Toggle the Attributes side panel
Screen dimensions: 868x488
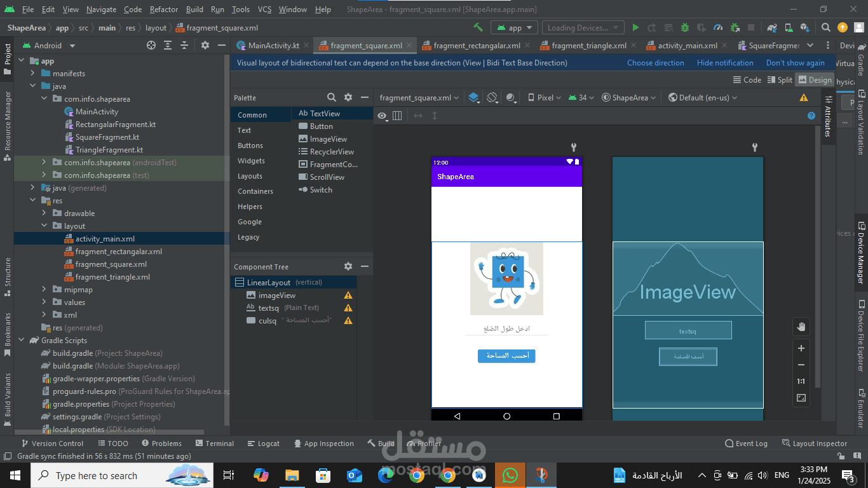pos(828,117)
